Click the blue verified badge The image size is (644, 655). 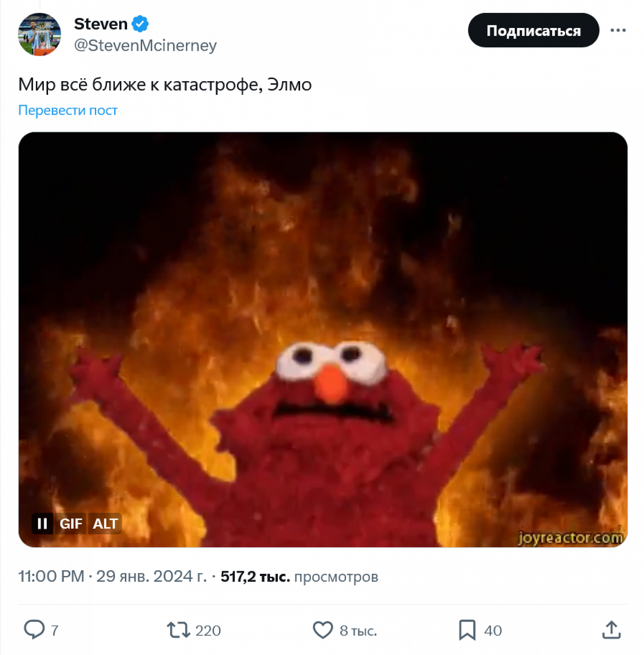(140, 24)
